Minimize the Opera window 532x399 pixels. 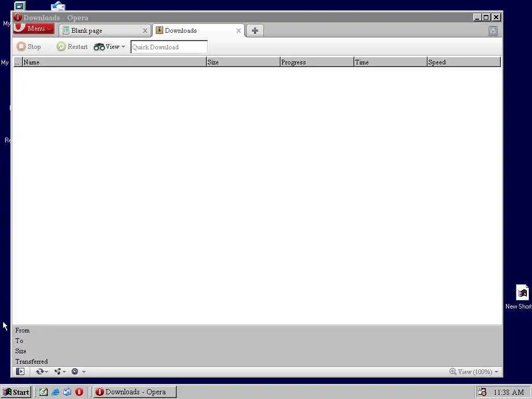pyautogui.click(x=477, y=17)
